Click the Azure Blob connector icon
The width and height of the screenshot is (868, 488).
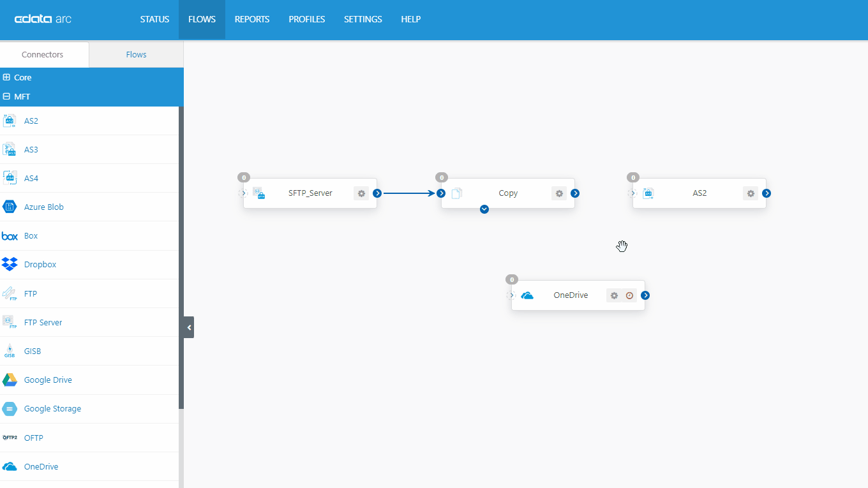pos(10,207)
